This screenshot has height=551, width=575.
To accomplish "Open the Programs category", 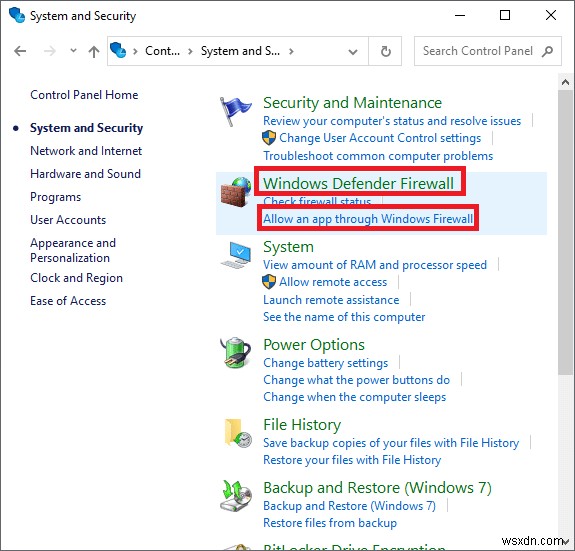I will coord(55,197).
